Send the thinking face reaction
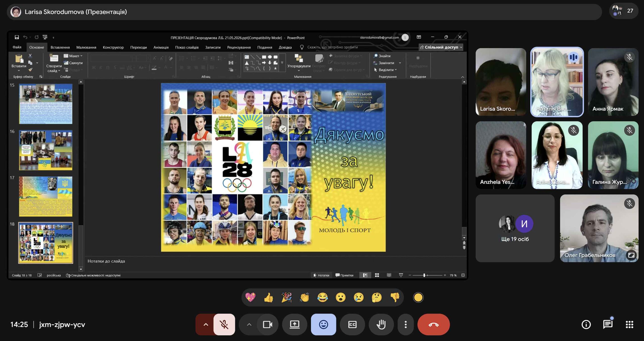644x341 pixels. pos(377,297)
